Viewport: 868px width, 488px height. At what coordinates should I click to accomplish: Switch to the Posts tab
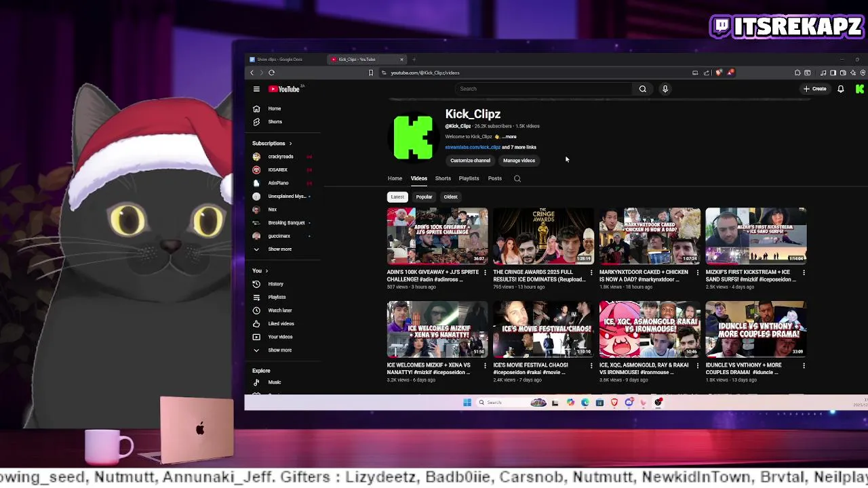pos(494,178)
